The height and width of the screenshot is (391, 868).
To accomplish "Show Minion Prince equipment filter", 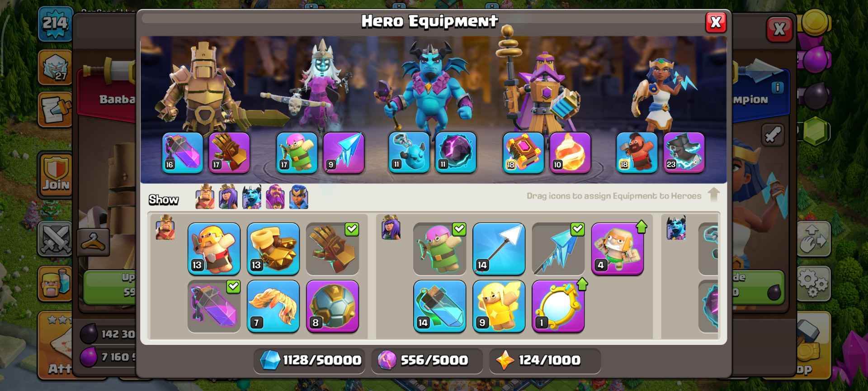I will (x=252, y=197).
